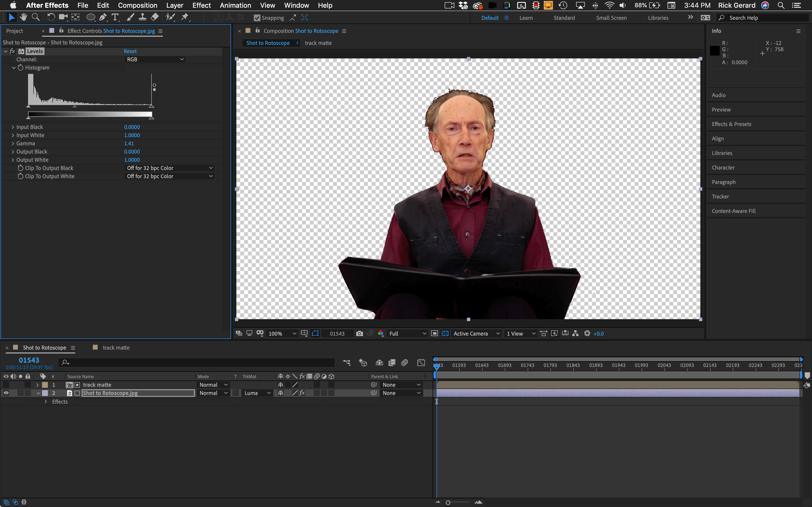Viewport: 812px width, 507px height.
Task: Select the Zoom tool
Action: point(36,17)
